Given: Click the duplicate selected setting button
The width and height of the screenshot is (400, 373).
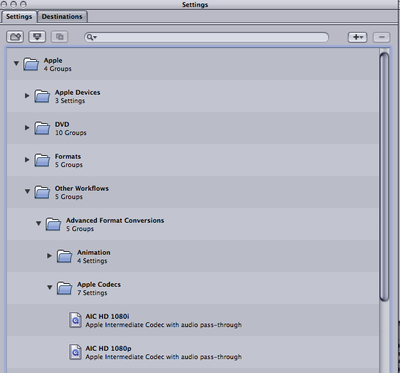Looking at the screenshot, I should pos(60,37).
